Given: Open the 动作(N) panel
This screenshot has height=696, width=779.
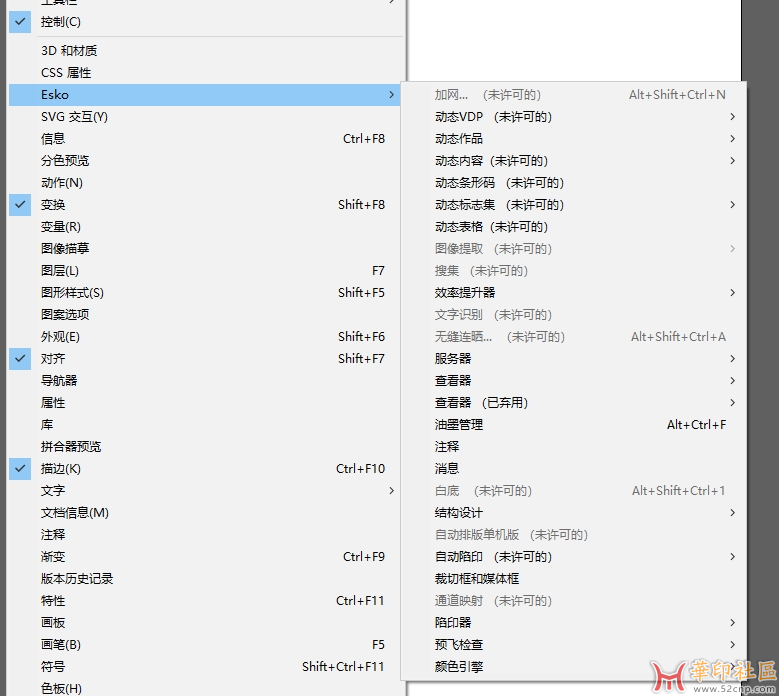Looking at the screenshot, I should 204,183.
